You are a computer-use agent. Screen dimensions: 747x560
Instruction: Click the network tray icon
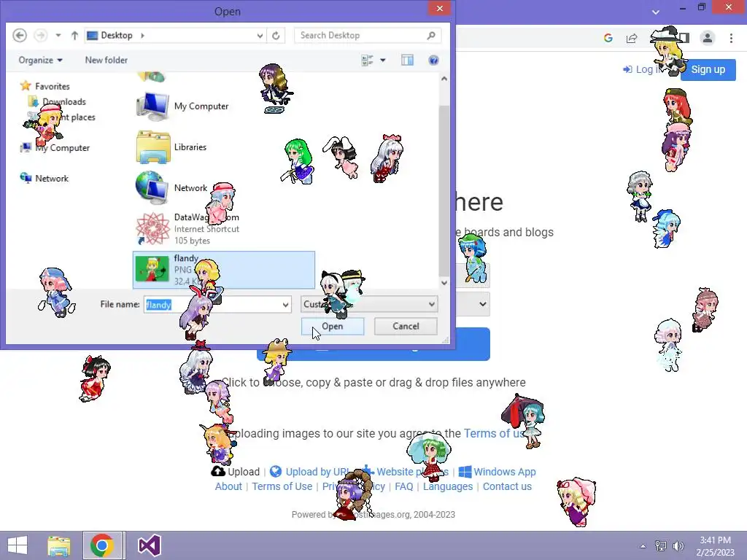660,545
